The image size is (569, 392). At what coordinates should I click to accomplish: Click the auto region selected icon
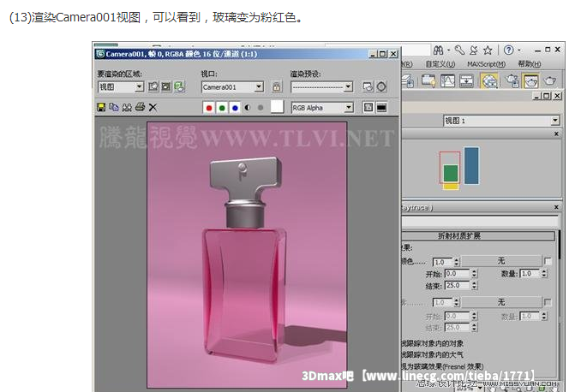[166, 86]
